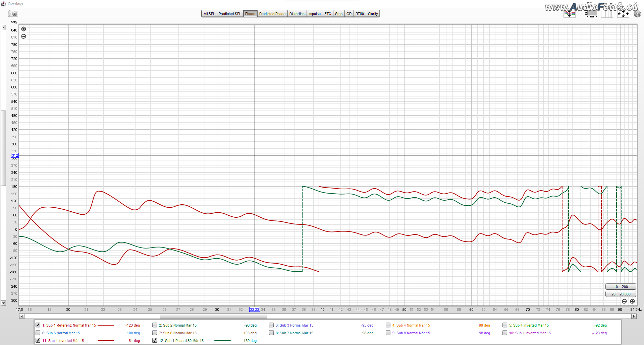Click horizontal scrollbar right arrow
Image resolution: width=644 pixels, height=345 pixels.
point(634,316)
